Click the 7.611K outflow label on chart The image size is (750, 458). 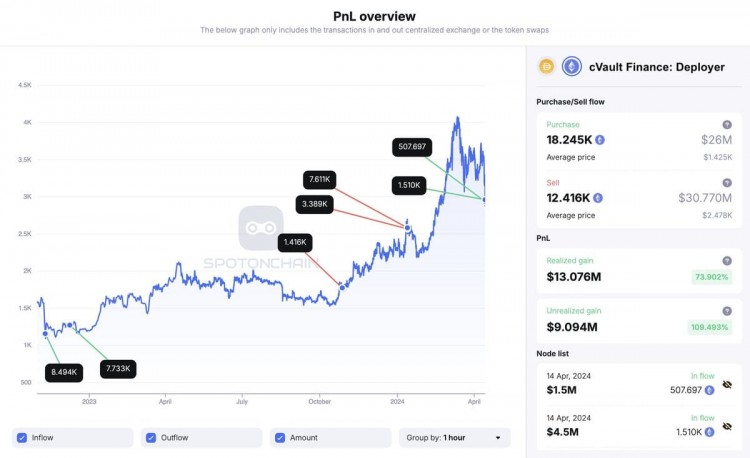click(320, 180)
